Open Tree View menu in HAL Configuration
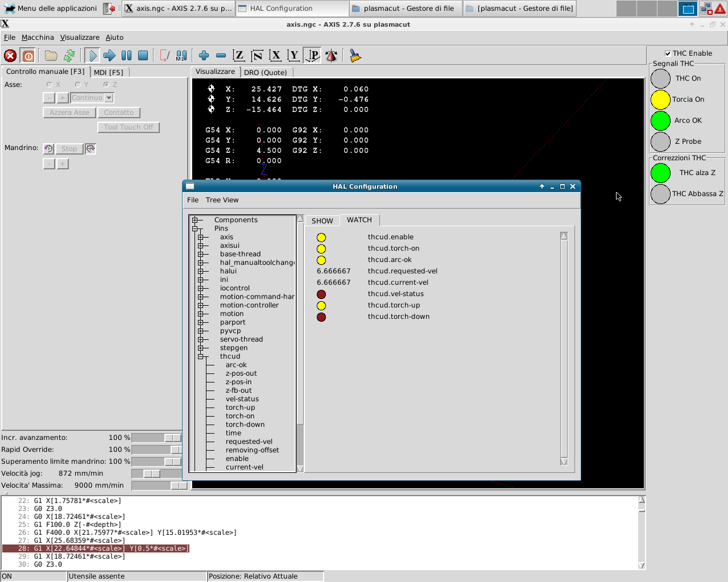 coord(222,200)
